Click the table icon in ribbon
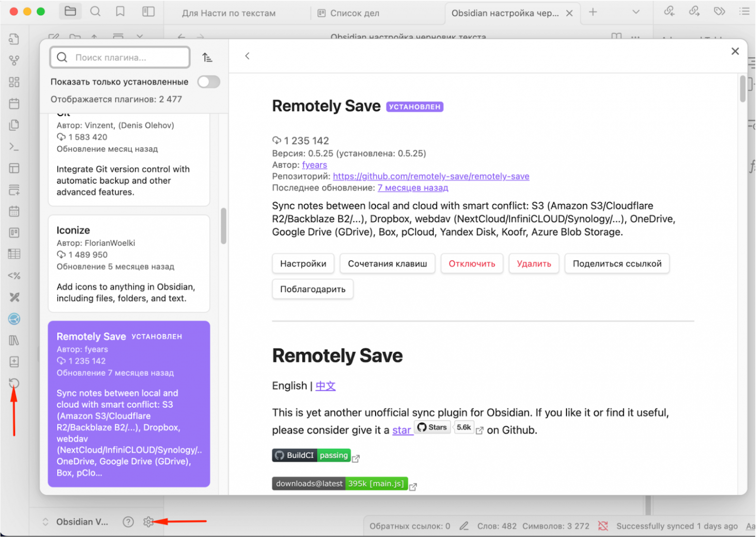 coord(14,254)
